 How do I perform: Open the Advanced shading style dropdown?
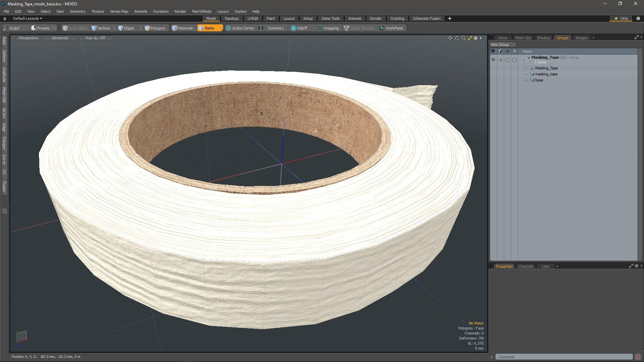[60, 38]
